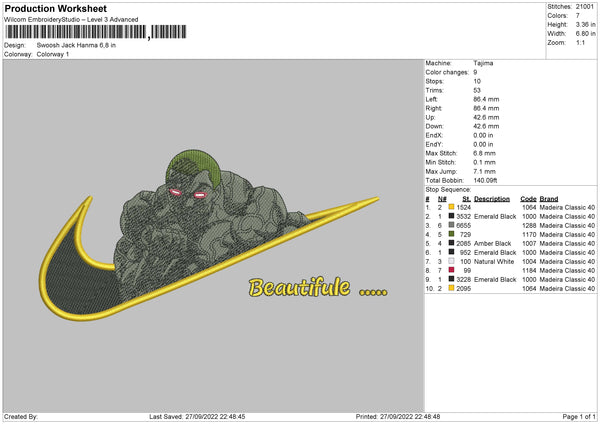Image resolution: width=600 pixels, height=424 pixels.
Task: Click thread code '1184'
Action: [529, 271]
